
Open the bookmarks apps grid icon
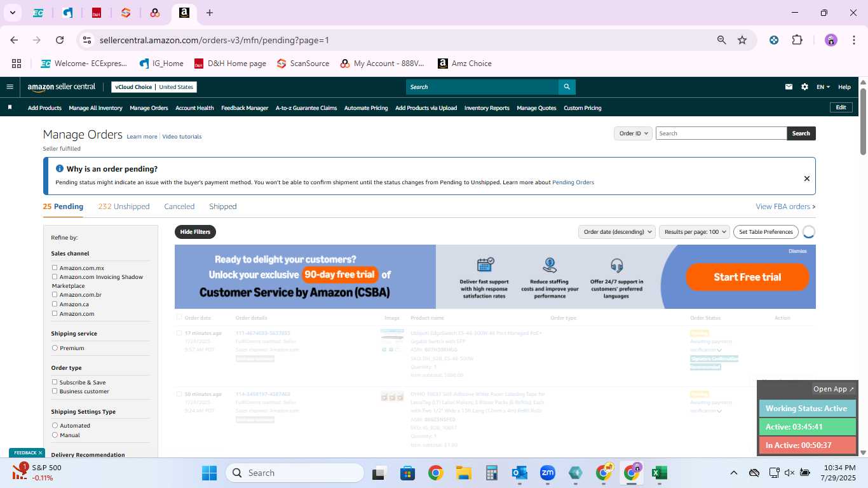[17, 64]
